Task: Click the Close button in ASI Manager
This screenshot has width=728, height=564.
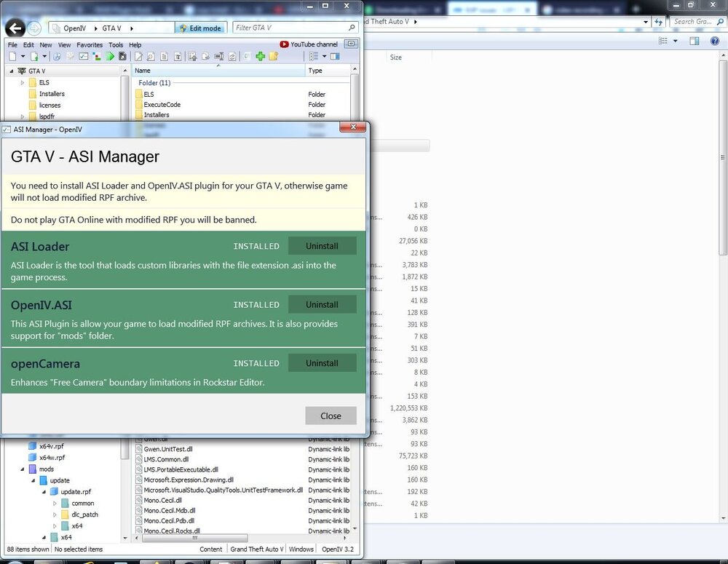Action: click(x=331, y=416)
